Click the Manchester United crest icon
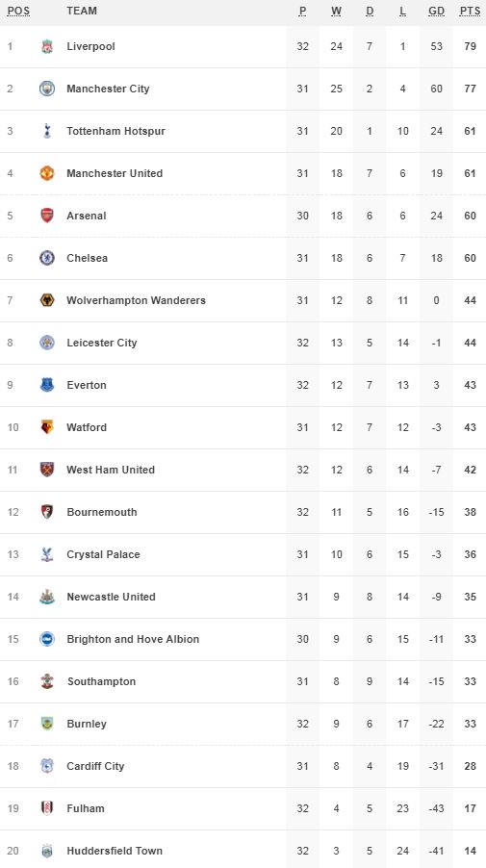 coord(47,173)
